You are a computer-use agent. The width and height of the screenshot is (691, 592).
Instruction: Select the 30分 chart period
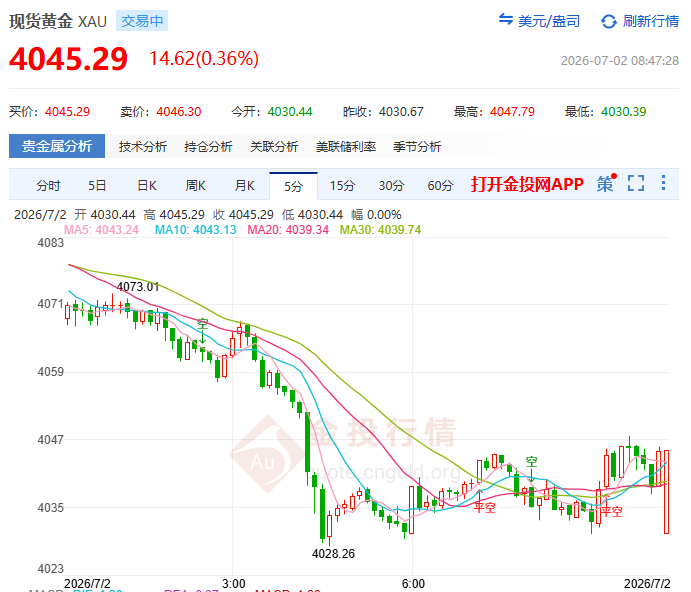391,186
